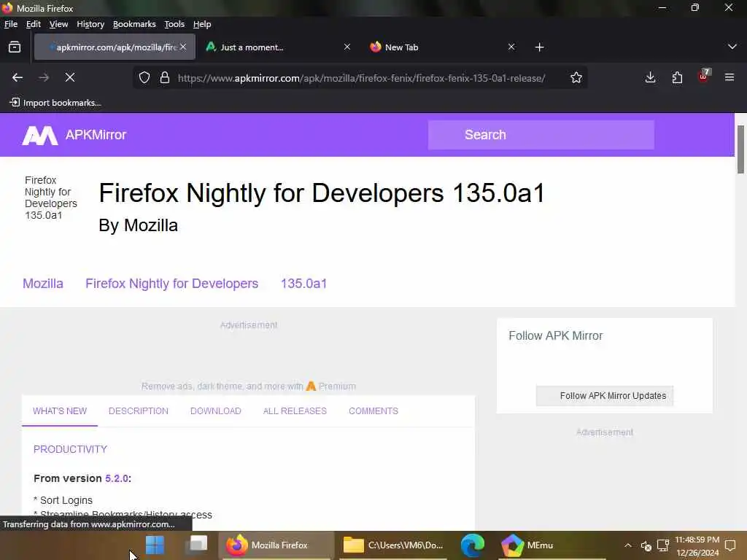Open the Windows Start menu
This screenshot has width=747, height=560.
[155, 545]
